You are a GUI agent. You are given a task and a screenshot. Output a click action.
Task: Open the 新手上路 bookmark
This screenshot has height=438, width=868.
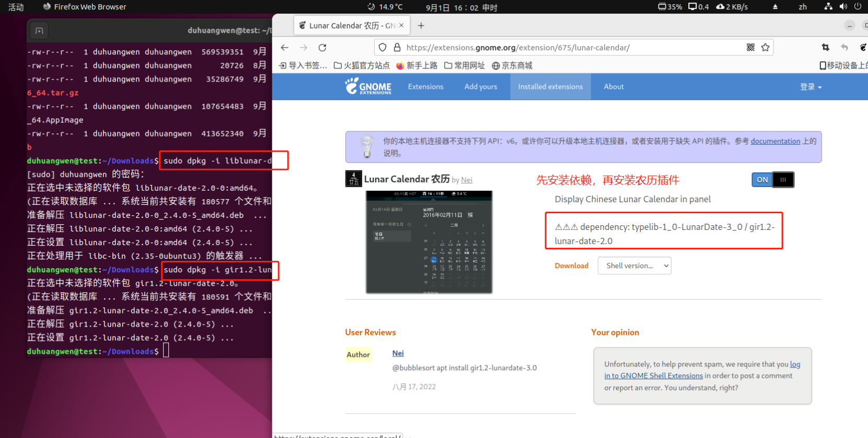(x=416, y=65)
